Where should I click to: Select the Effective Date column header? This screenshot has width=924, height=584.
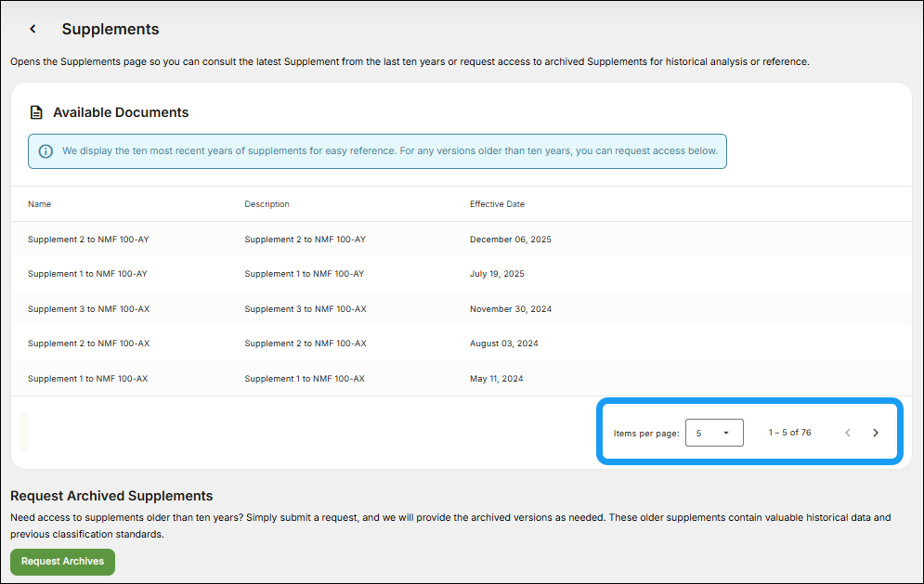click(x=496, y=203)
